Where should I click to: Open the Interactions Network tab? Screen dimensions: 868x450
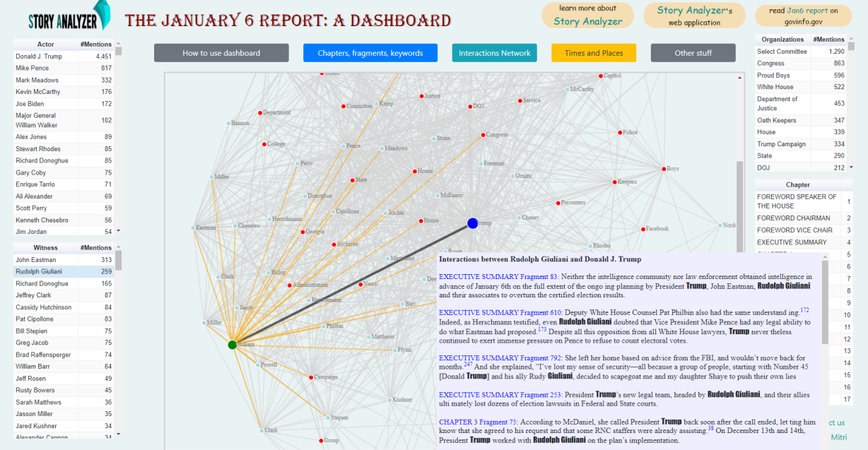[495, 53]
